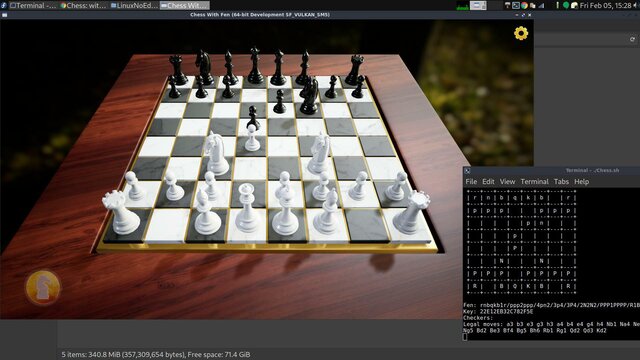Open the Terminal window's Edit menu
Viewport: 640px width, 360px height.
pyautogui.click(x=488, y=182)
